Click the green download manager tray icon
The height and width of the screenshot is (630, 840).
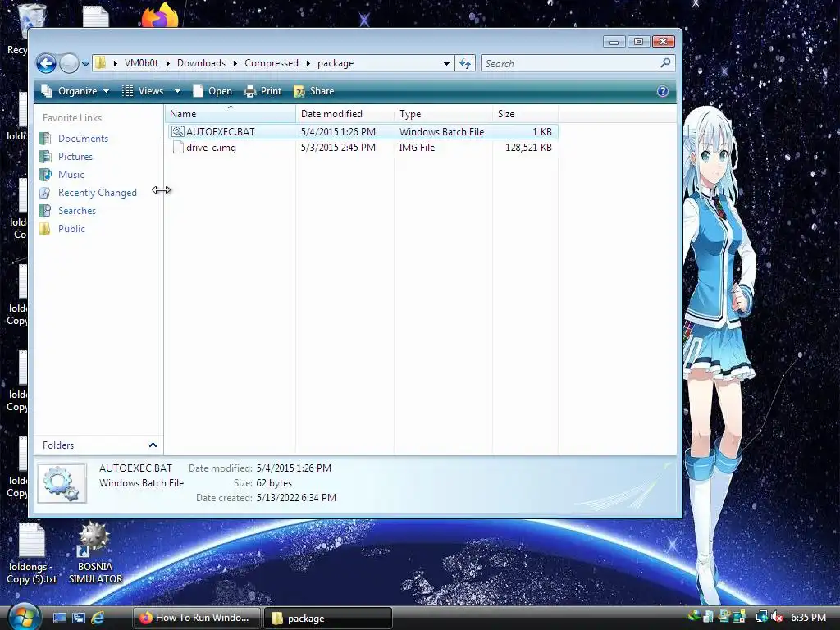click(694, 617)
